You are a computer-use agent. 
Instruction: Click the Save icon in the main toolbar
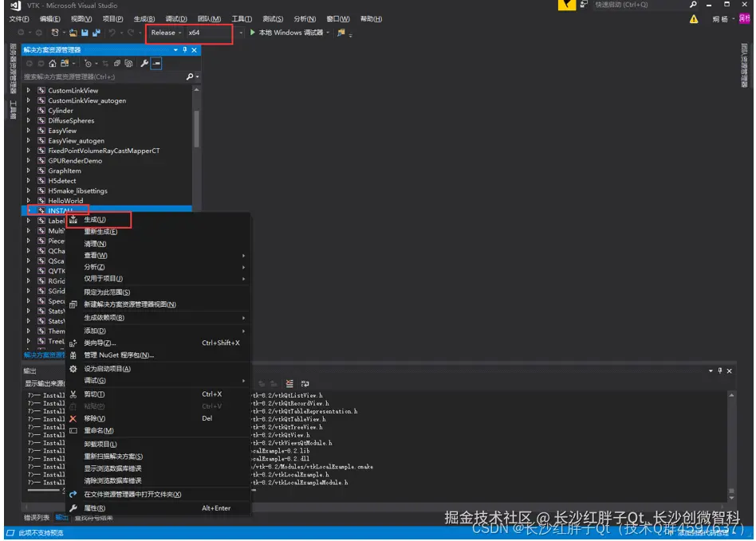click(85, 33)
